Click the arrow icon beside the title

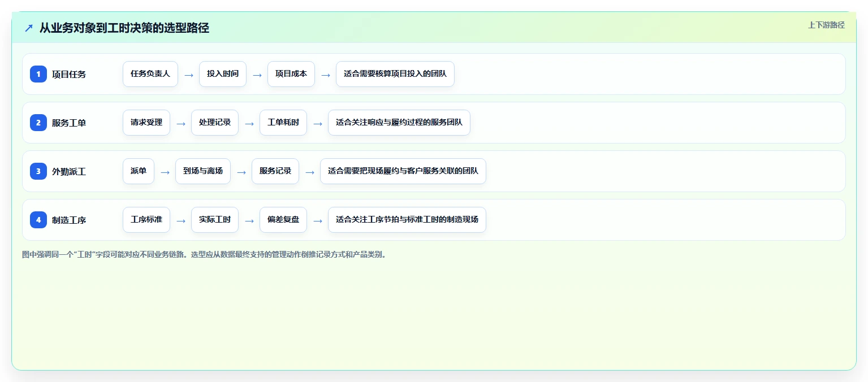pos(29,28)
